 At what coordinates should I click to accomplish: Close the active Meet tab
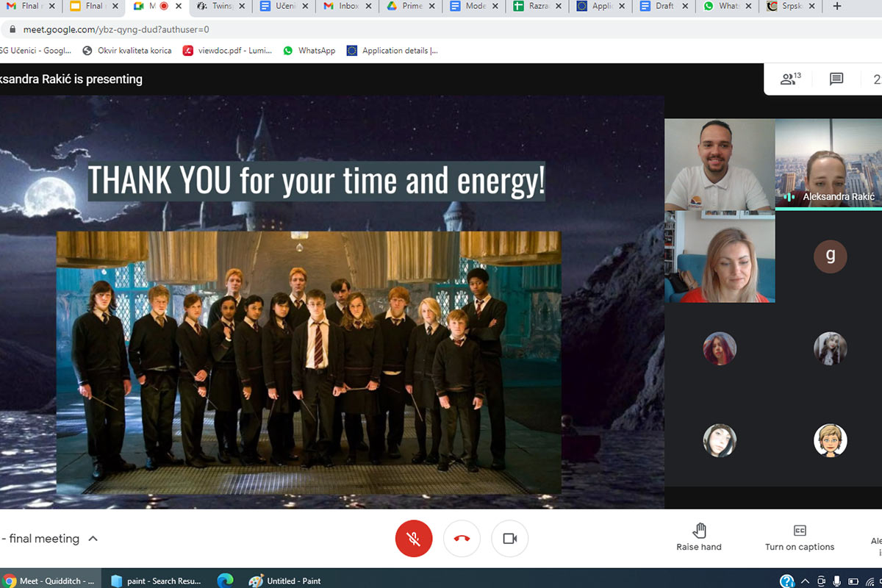(x=178, y=7)
